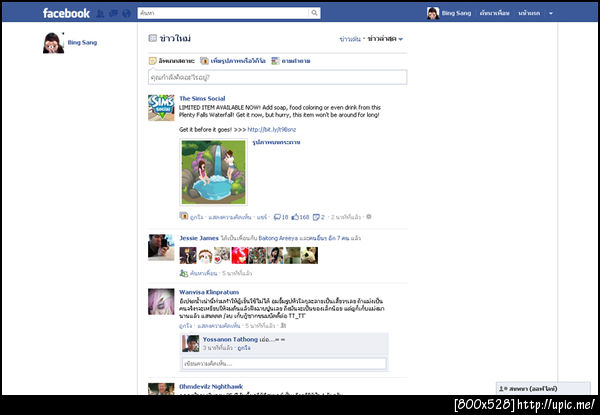The width and height of the screenshot is (600, 415).
Task: Open last friend thumbnail in Jessie's story
Action: pyautogui.click(x=309, y=255)
